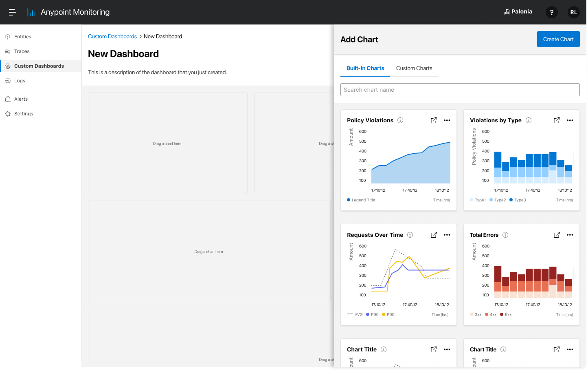The image size is (588, 371).
Task: Follow the Custom Dashboards breadcrumb link
Action: 112,37
